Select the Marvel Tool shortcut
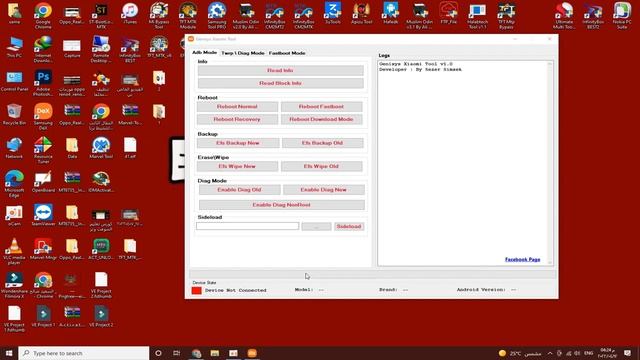The width and height of the screenshot is (640, 360). (101, 148)
